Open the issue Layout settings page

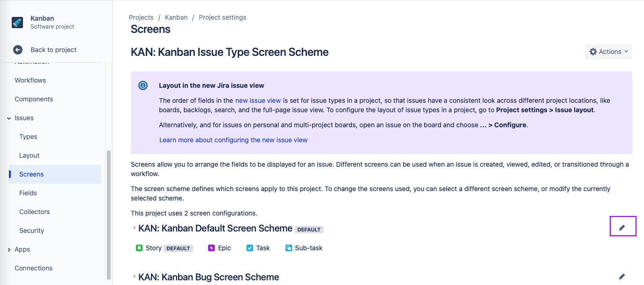(x=29, y=155)
